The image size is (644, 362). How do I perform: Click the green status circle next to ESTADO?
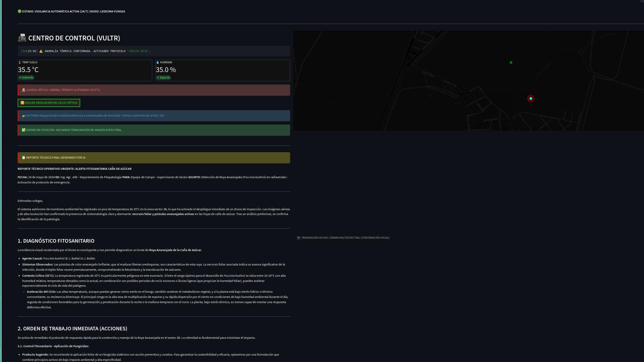coord(19,12)
